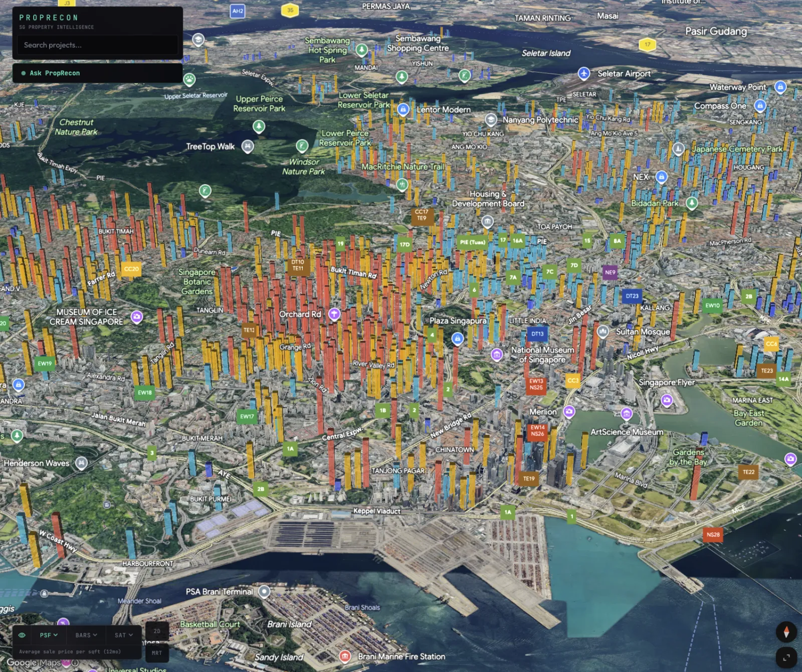This screenshot has width=802, height=672.
Task: Select the Housing & Development Board pin
Action: tap(487, 221)
